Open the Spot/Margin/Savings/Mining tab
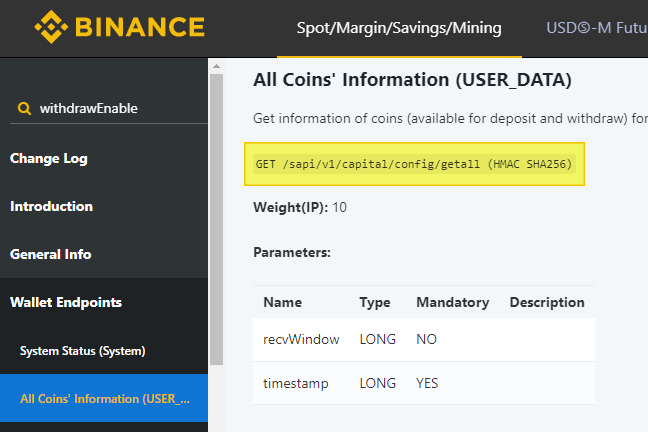 pos(399,28)
